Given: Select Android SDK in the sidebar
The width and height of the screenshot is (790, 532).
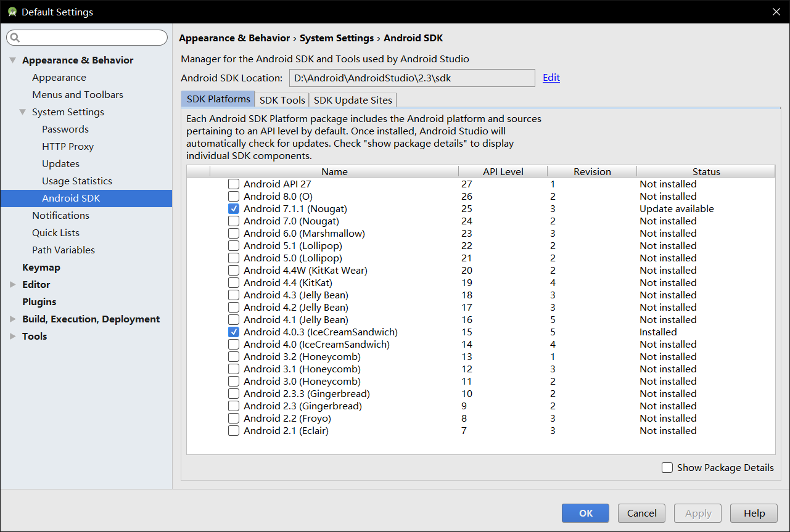Looking at the screenshot, I should pyautogui.click(x=86, y=198).
